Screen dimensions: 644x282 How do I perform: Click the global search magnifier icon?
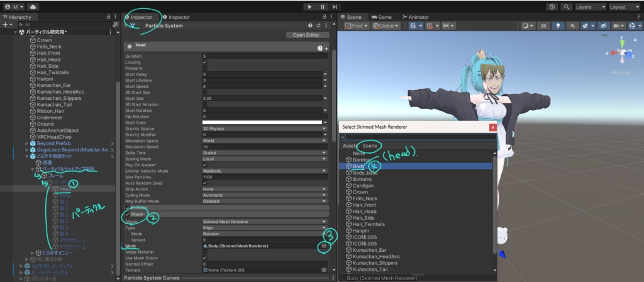(x=567, y=7)
